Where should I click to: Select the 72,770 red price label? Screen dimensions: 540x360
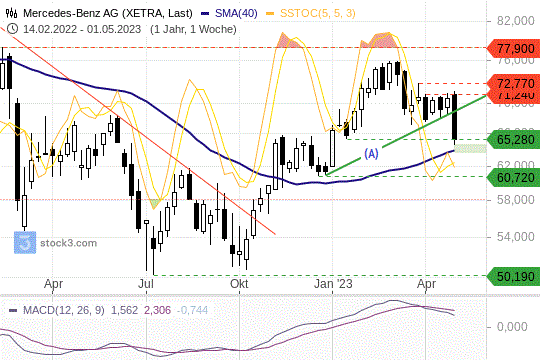(x=513, y=83)
